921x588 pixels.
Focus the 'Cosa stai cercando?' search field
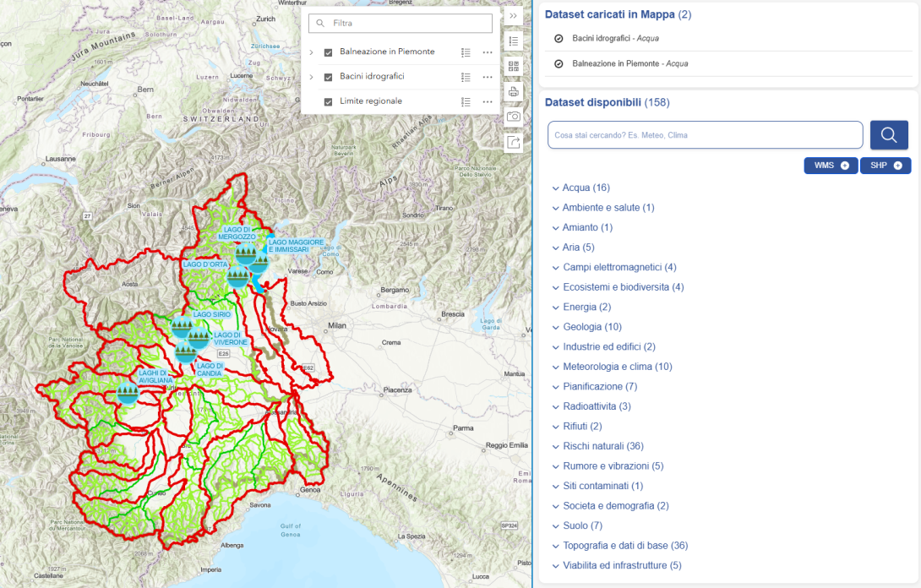click(x=705, y=135)
